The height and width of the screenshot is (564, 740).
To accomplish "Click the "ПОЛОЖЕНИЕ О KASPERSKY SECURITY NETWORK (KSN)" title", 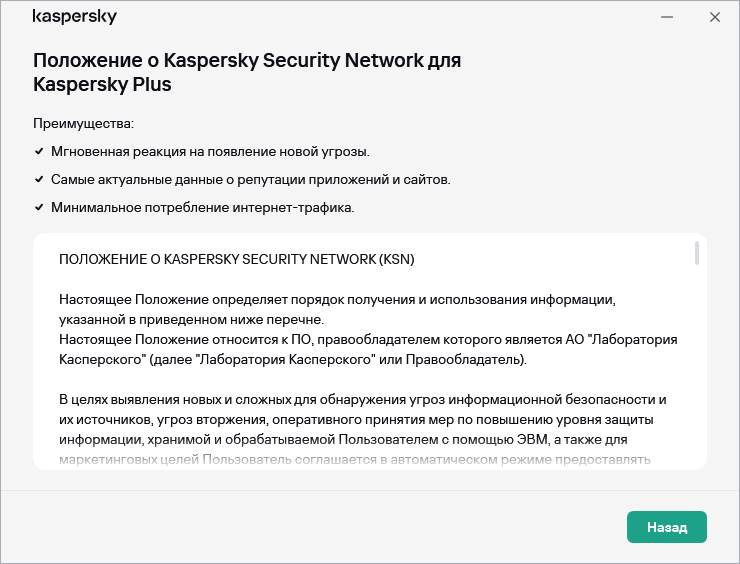I will 236,259.
